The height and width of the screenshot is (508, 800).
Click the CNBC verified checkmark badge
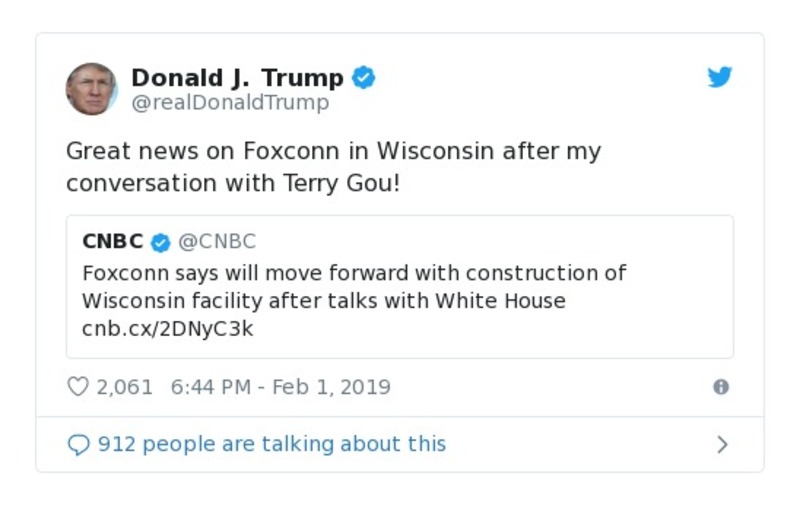click(160, 242)
